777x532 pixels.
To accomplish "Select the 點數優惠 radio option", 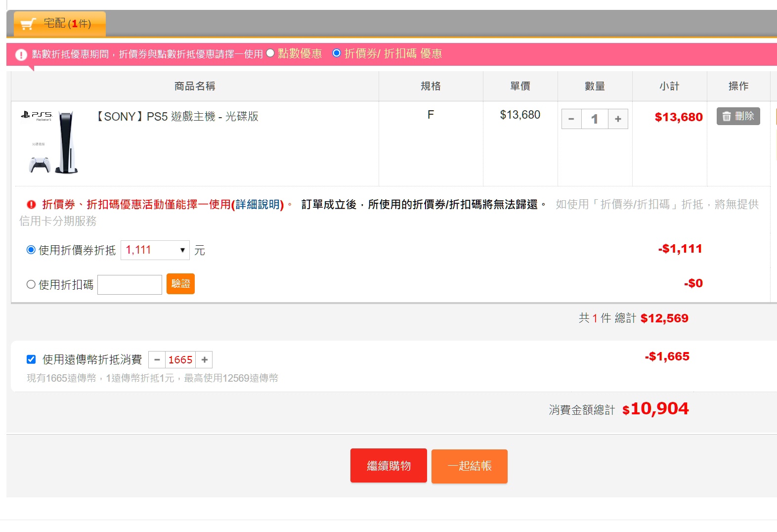I will pos(270,53).
